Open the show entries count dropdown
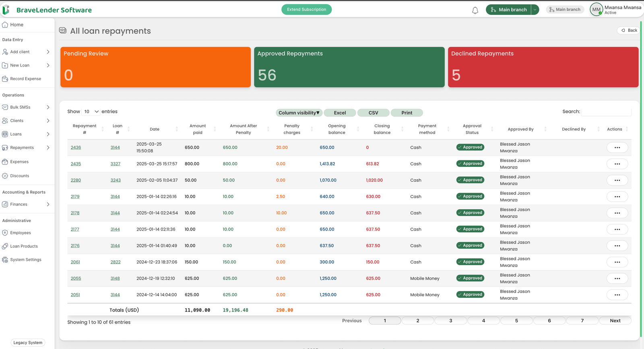 click(x=91, y=112)
